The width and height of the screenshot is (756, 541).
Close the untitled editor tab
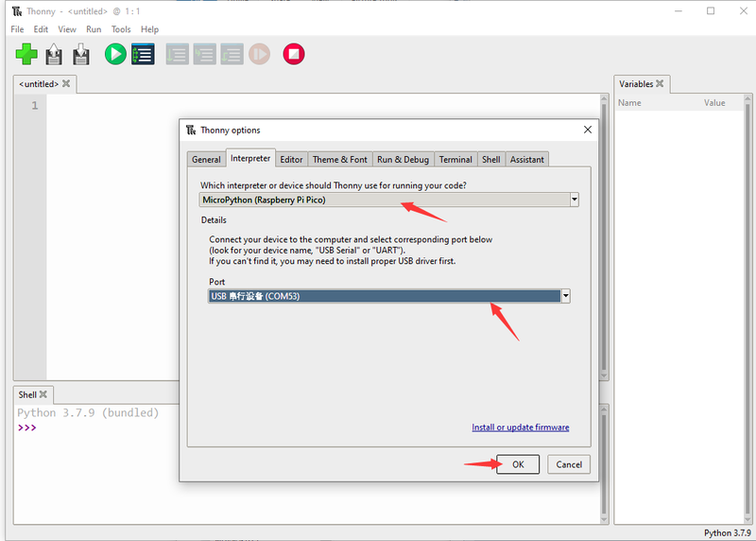[x=66, y=83]
